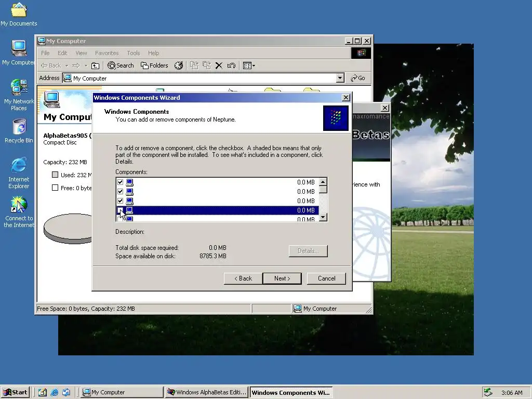The height and width of the screenshot is (399, 532).
Task: Open the File menu
Action: (x=45, y=53)
